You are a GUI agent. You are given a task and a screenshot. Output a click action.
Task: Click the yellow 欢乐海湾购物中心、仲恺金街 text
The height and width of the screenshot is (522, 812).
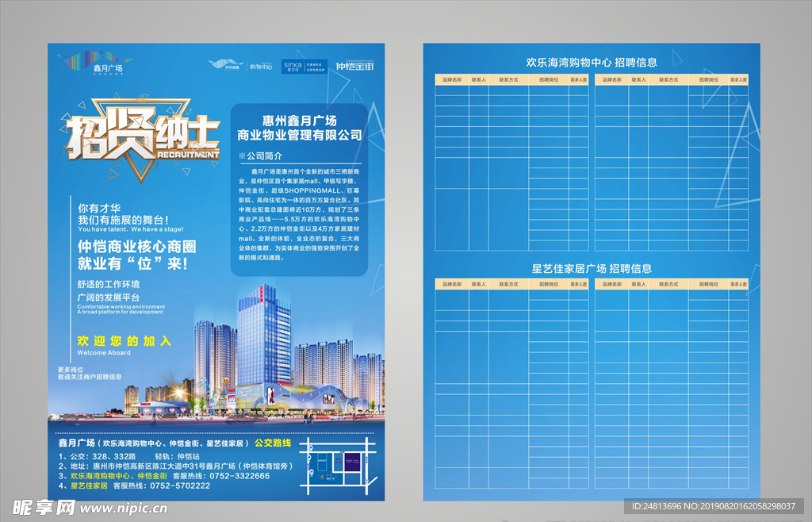(x=119, y=476)
